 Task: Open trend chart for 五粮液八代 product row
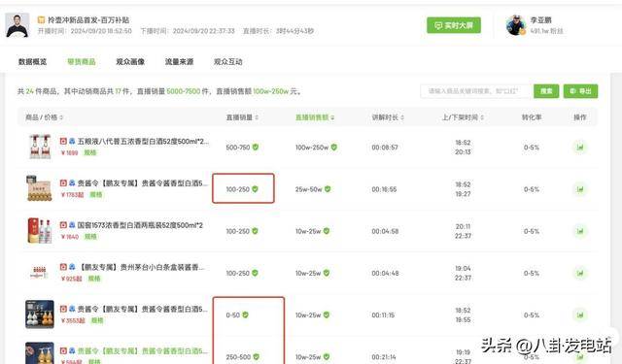(580, 148)
